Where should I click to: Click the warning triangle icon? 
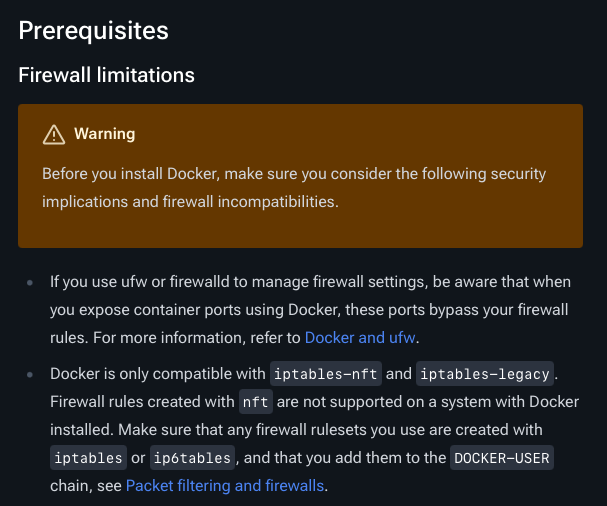point(54,134)
